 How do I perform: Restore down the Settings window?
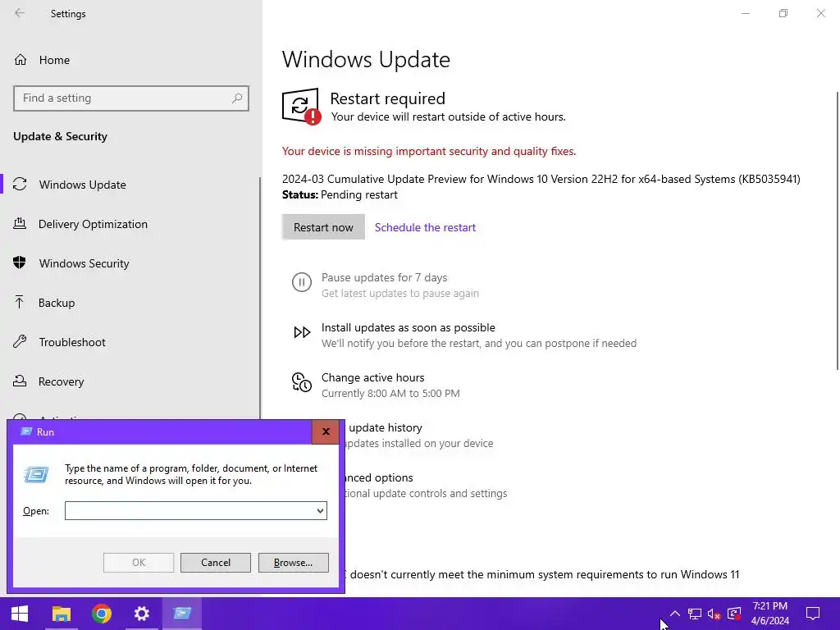tap(783, 13)
